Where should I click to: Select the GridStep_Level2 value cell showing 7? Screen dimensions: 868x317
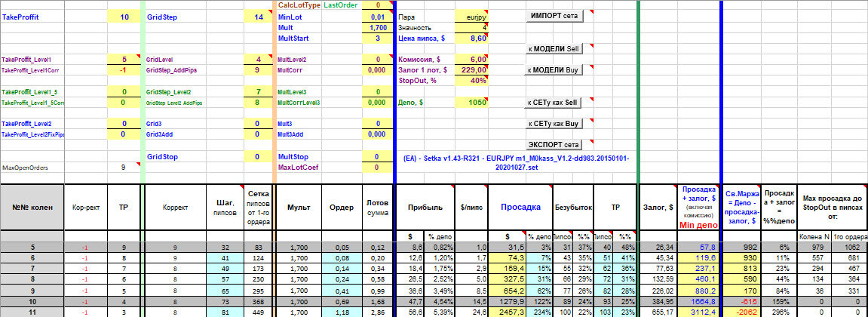coord(259,91)
